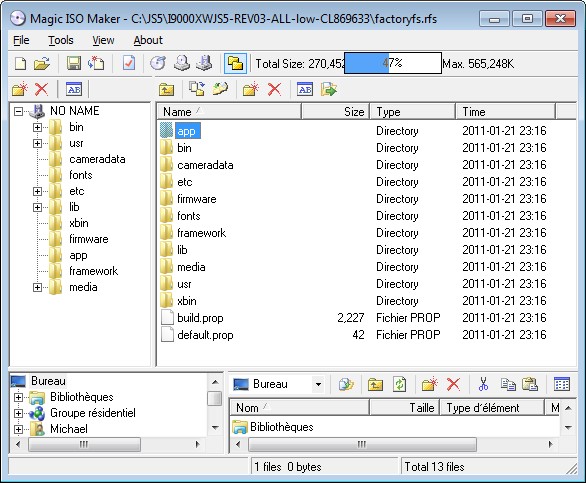The image size is (586, 483).
Task: Click the Add Directory icon in the image toolbar
Action: tap(220, 89)
